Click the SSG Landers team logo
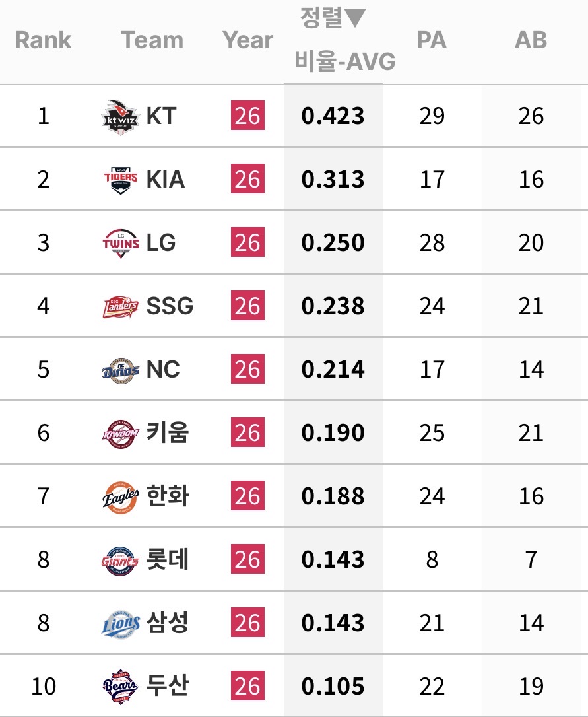Viewport: 588px width, 717px height. click(120, 307)
